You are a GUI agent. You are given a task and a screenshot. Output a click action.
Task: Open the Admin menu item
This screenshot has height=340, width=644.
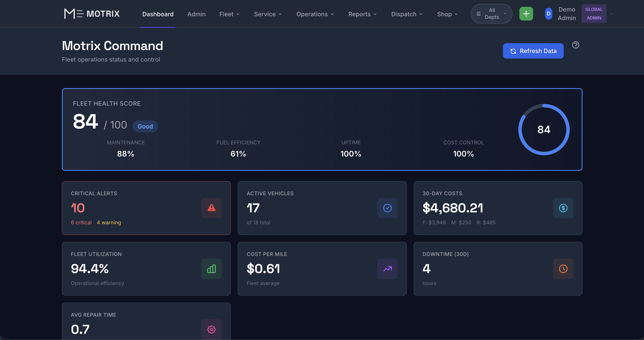(196, 14)
